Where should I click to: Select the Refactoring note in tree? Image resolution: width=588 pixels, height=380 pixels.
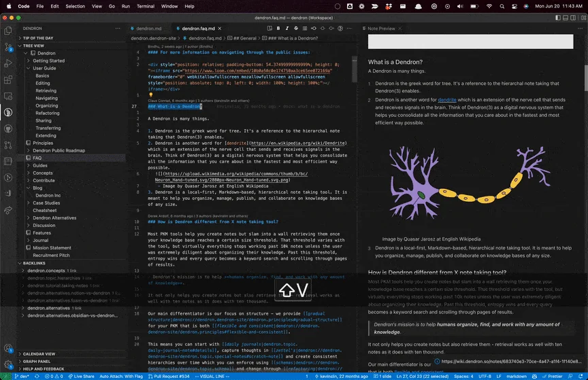47,113
